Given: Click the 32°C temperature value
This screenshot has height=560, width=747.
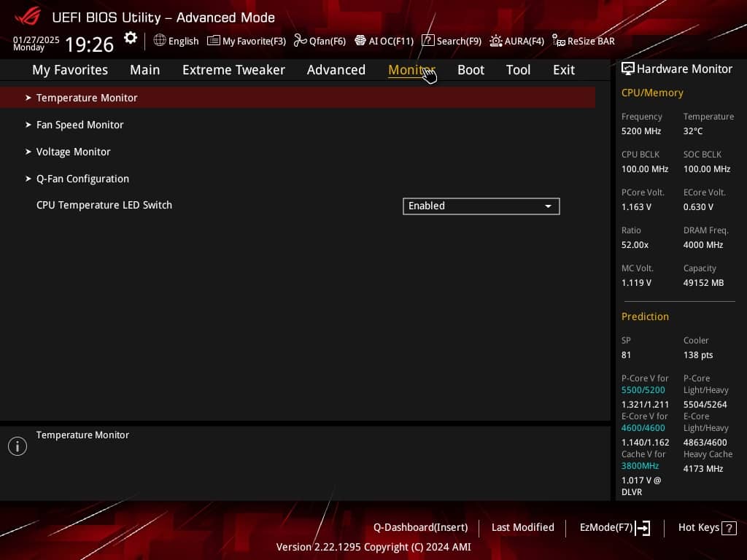Looking at the screenshot, I should click(693, 131).
